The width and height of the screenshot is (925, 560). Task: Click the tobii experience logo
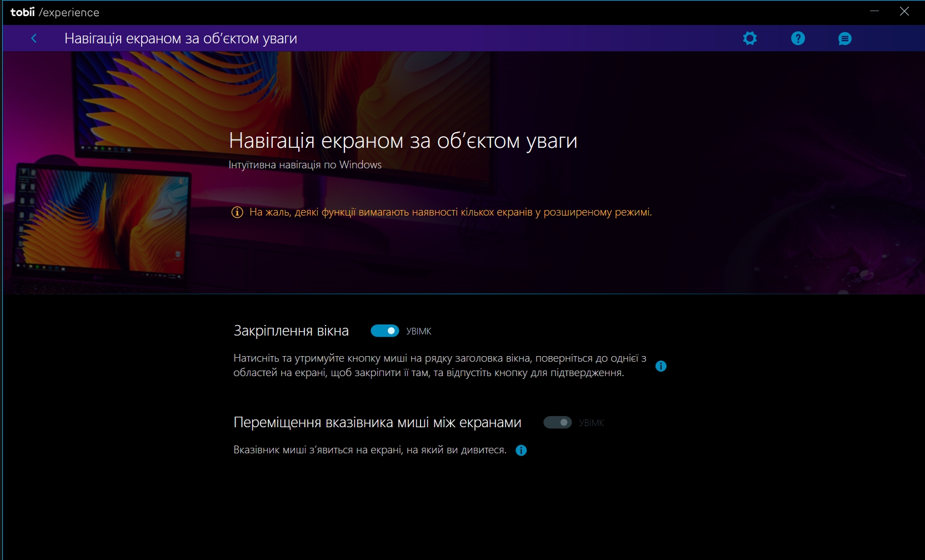54,12
